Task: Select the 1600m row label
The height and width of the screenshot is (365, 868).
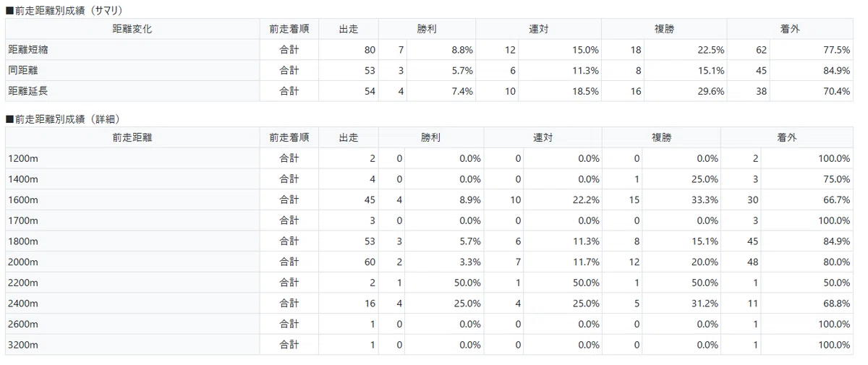Action: click(23, 199)
